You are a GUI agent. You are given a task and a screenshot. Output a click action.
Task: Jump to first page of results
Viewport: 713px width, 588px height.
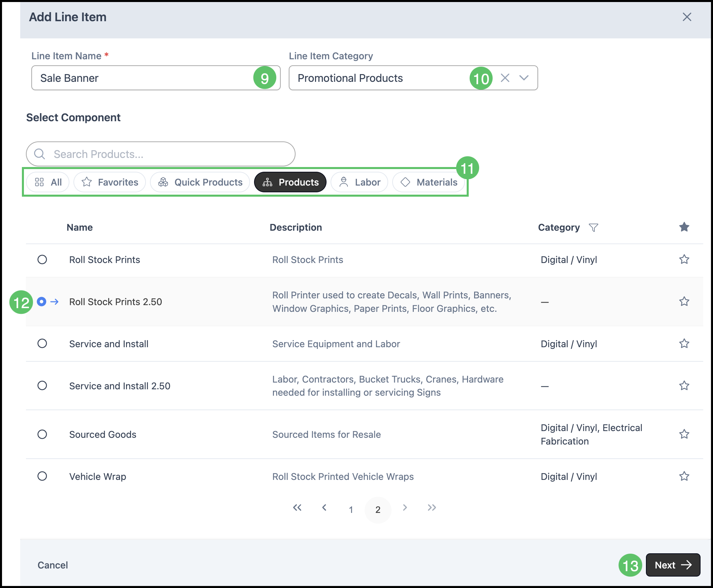pyautogui.click(x=297, y=508)
